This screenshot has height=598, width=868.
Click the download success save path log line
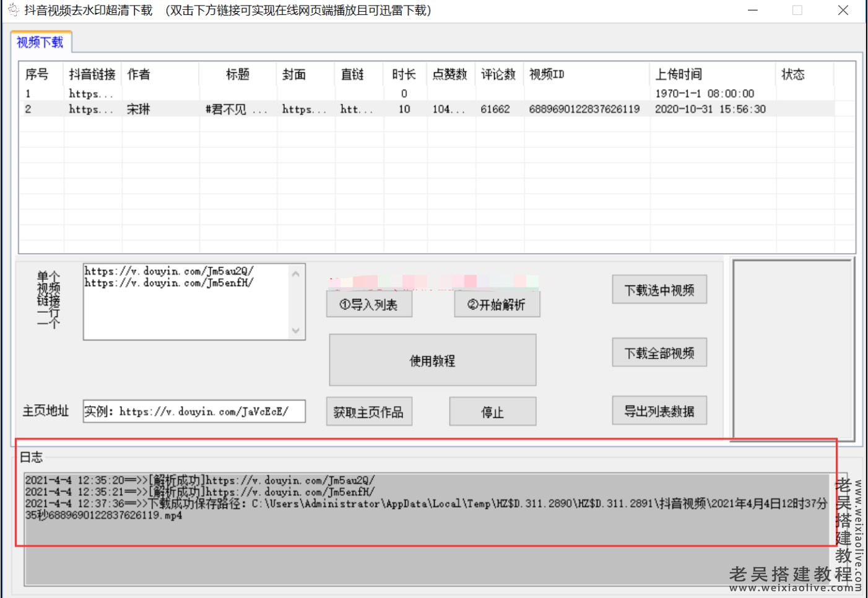tap(426, 509)
